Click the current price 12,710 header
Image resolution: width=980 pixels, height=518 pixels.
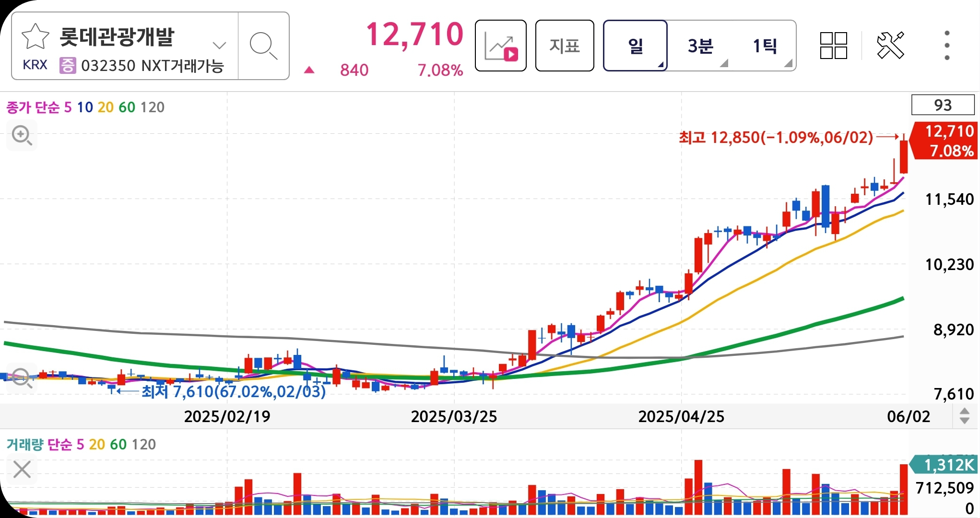tap(414, 35)
